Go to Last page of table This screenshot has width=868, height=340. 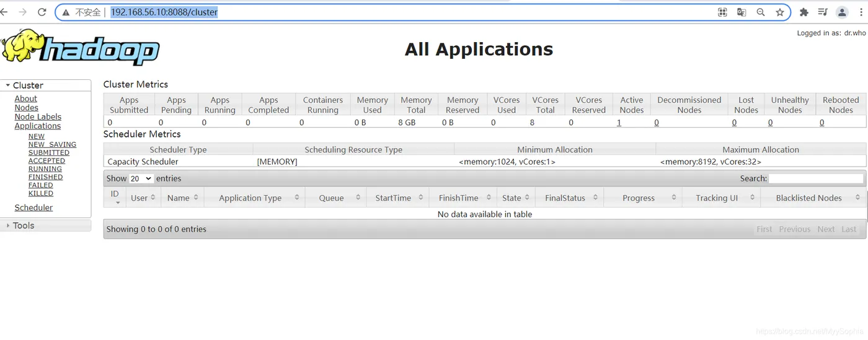849,229
